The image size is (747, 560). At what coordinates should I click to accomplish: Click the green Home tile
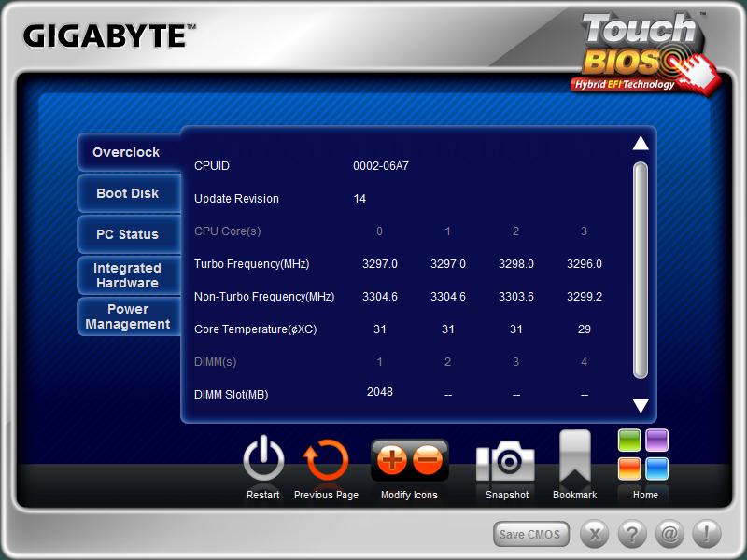(x=629, y=440)
